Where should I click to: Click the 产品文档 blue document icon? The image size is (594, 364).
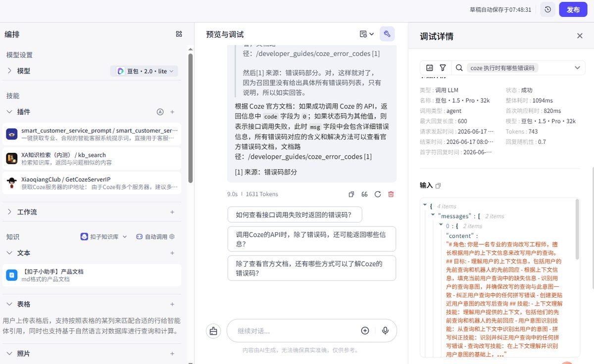pyautogui.click(x=12, y=275)
